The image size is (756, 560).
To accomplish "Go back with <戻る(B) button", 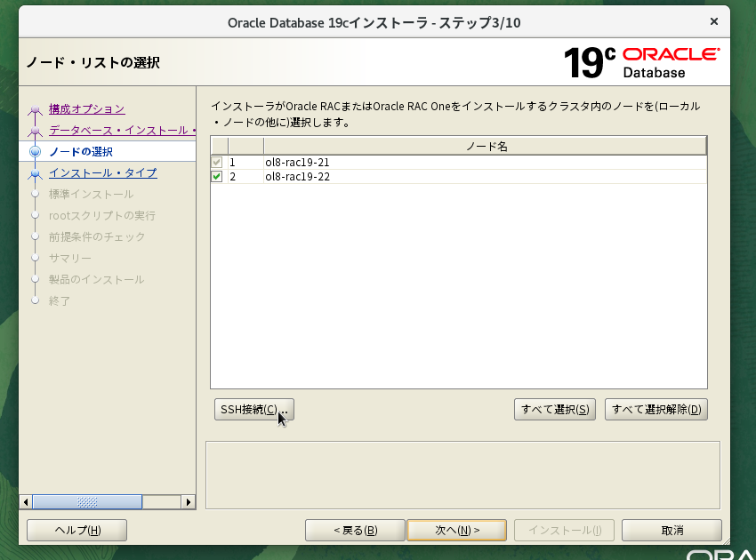I will coord(355,530).
